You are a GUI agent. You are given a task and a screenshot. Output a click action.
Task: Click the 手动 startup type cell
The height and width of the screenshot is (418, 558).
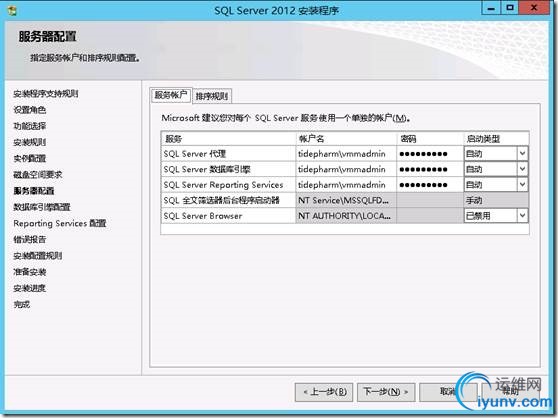point(496,200)
